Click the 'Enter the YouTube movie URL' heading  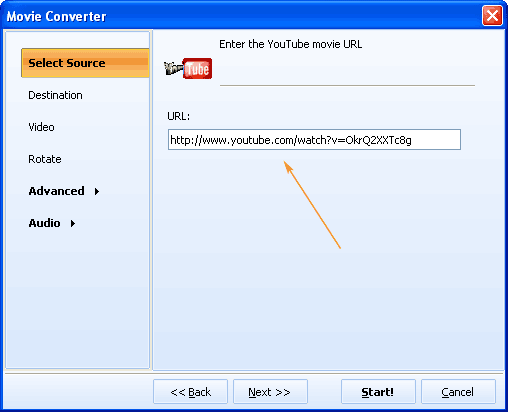[290, 44]
